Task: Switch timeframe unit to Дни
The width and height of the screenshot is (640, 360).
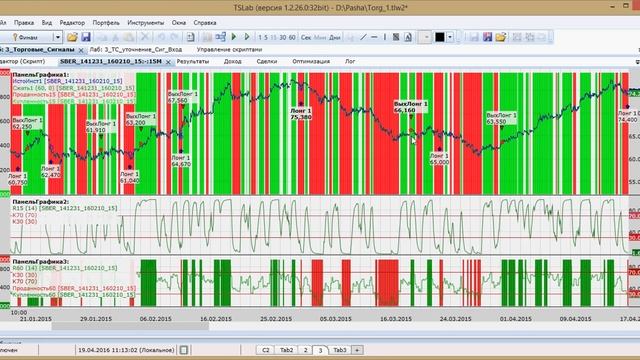Action: point(335,37)
